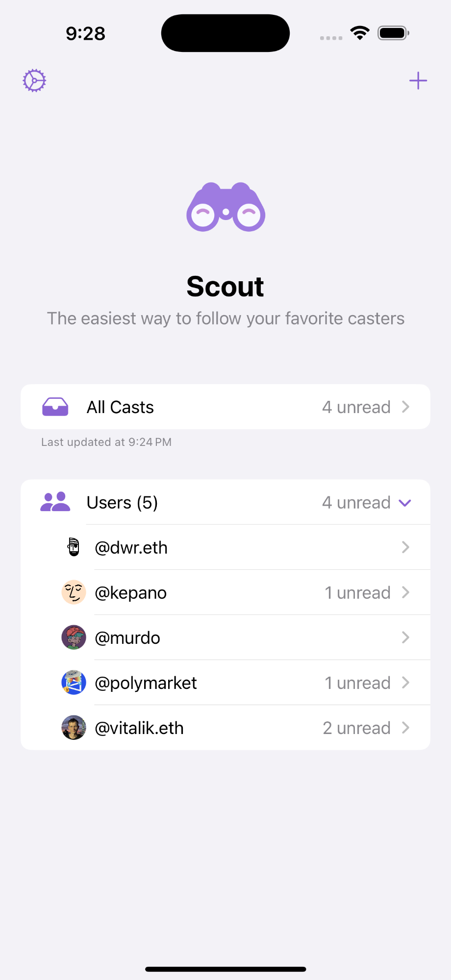The height and width of the screenshot is (980, 451).
Task: Tap the '2 unread' label for vitalik.eth
Action: [356, 728]
